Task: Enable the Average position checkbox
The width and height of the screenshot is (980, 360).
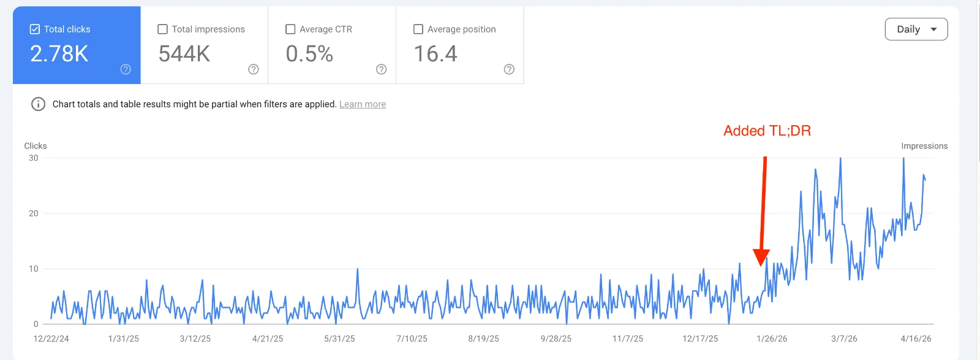Action: pos(418,29)
